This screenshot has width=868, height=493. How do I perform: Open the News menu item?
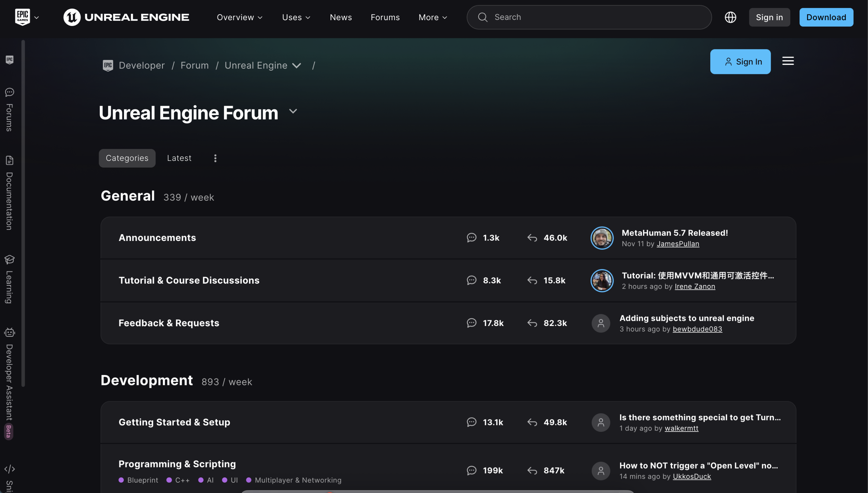tap(341, 17)
